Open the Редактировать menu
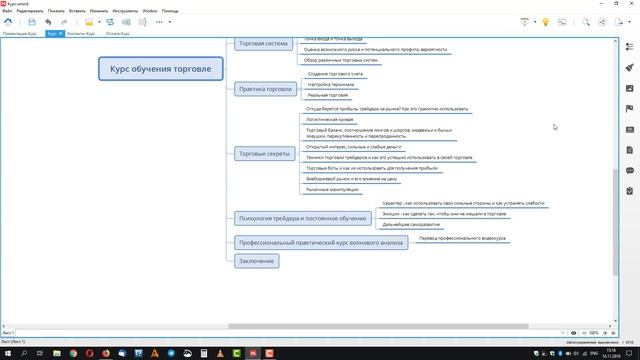This screenshot has height=360, width=640. [x=30, y=11]
